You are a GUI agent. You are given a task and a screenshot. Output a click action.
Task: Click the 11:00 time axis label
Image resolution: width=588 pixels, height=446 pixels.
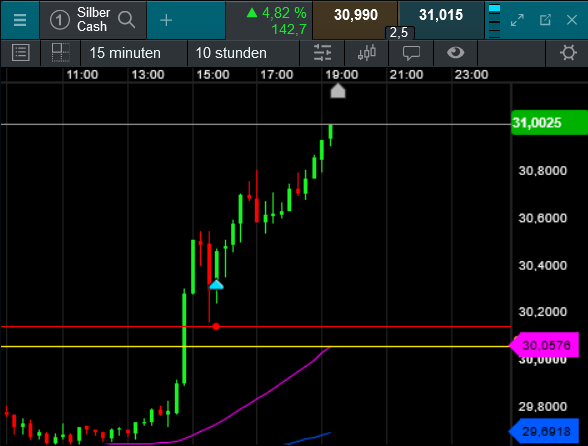click(x=82, y=75)
